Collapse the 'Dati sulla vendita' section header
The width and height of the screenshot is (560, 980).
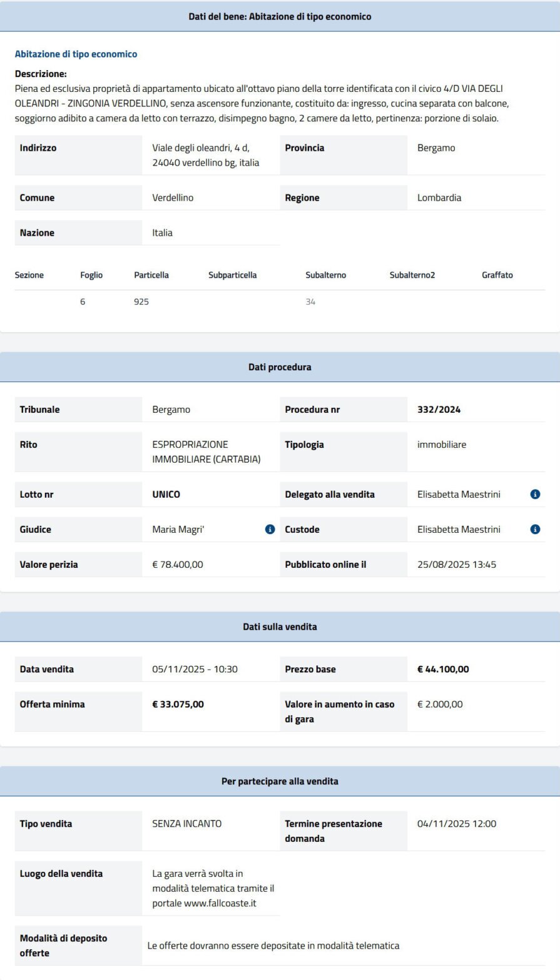pyautogui.click(x=280, y=626)
